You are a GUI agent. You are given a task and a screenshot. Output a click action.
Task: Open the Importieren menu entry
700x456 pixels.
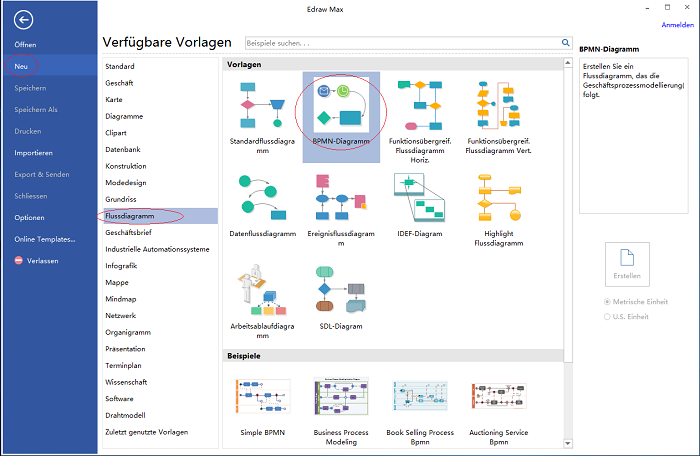click(33, 153)
